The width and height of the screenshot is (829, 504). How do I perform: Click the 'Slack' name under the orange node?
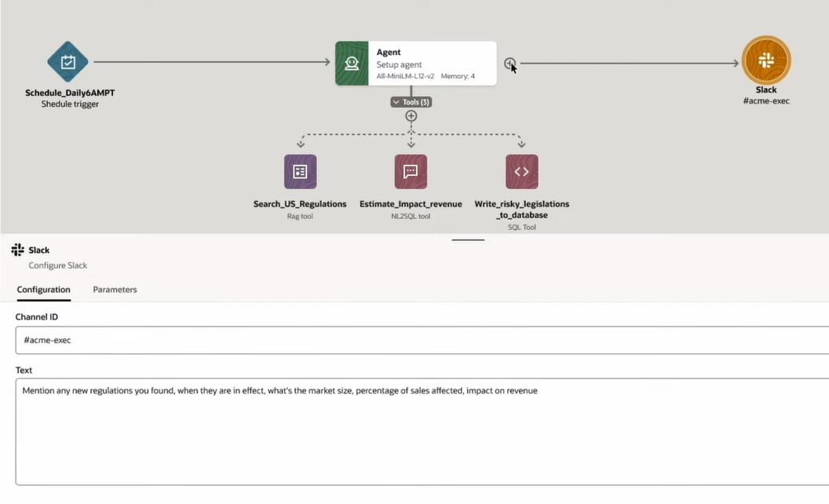(x=766, y=90)
